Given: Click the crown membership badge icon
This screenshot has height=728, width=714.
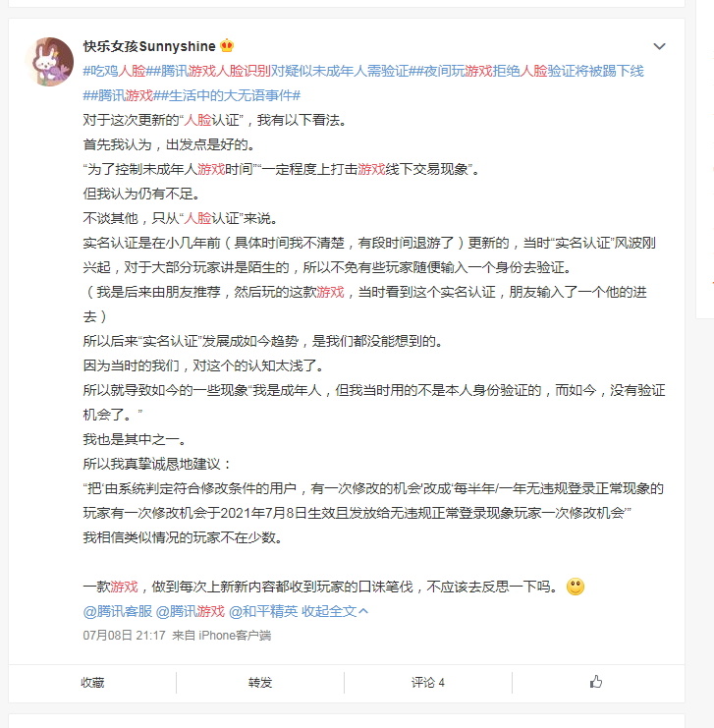Looking at the screenshot, I should click(x=227, y=45).
